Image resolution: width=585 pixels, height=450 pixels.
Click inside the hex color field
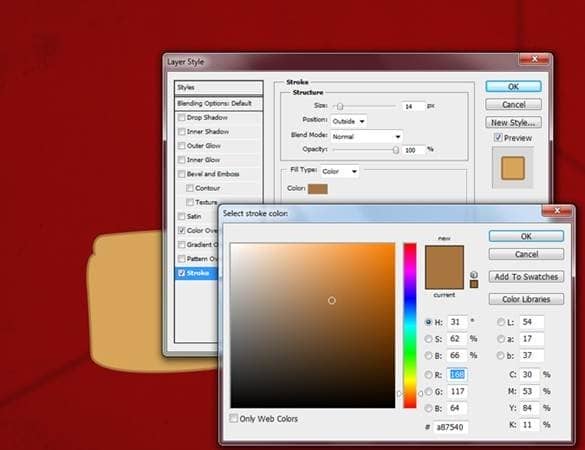point(451,427)
